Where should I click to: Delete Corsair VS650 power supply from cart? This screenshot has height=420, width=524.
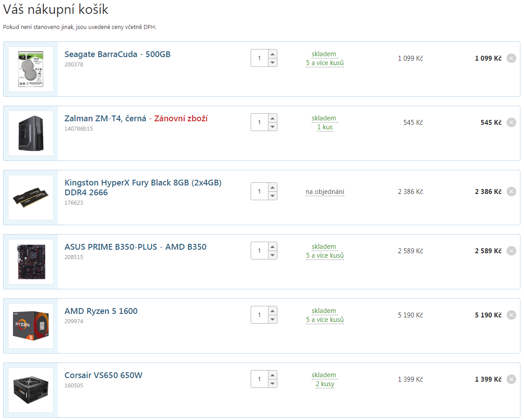coord(511,379)
